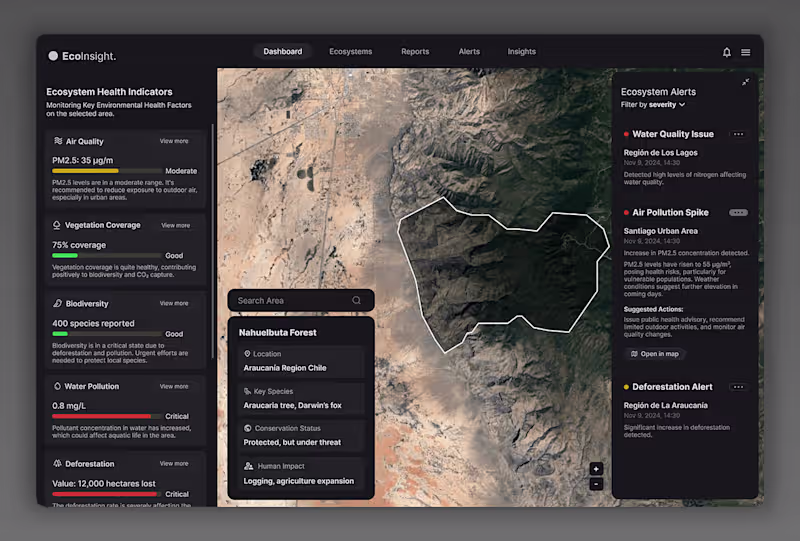This screenshot has height=541, width=800.
Task: Click the EcoInsight logo circle
Action: click(53, 56)
